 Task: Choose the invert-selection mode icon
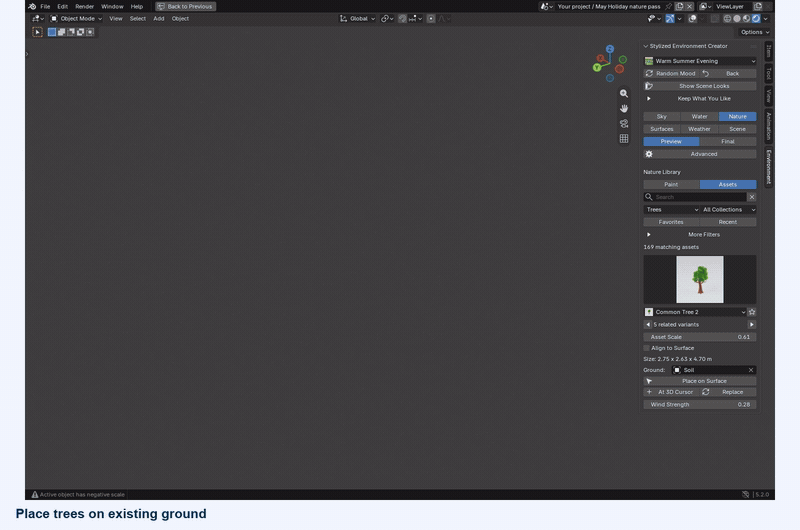pos(80,32)
